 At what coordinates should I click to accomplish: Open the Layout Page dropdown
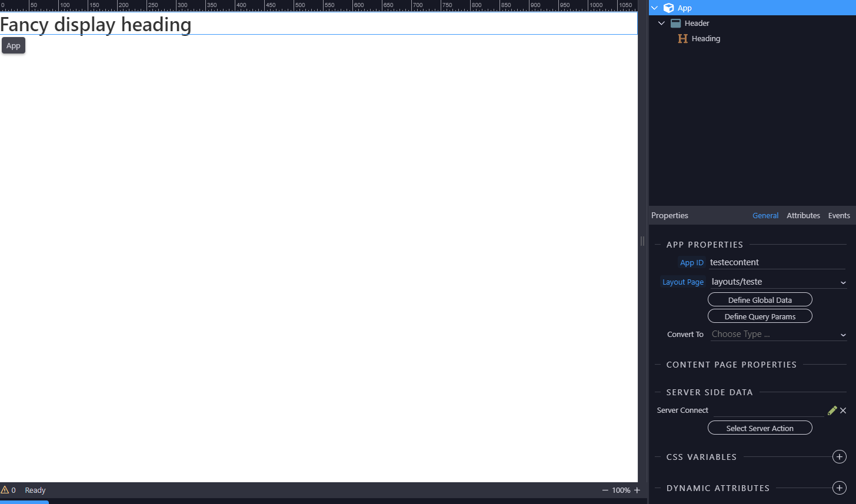[842, 282]
